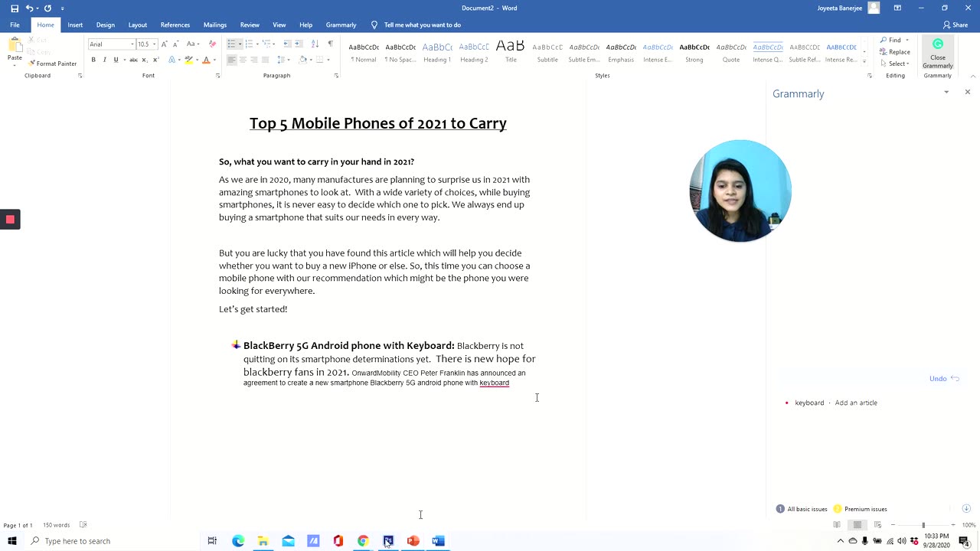This screenshot has width=980, height=551.
Task: Click the red stop recording button
Action: point(10,220)
